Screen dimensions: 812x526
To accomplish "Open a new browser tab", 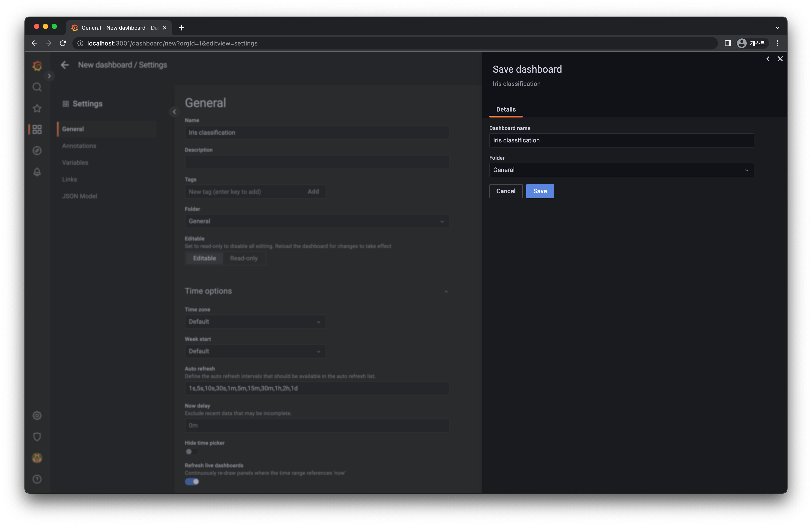I will pyautogui.click(x=181, y=28).
